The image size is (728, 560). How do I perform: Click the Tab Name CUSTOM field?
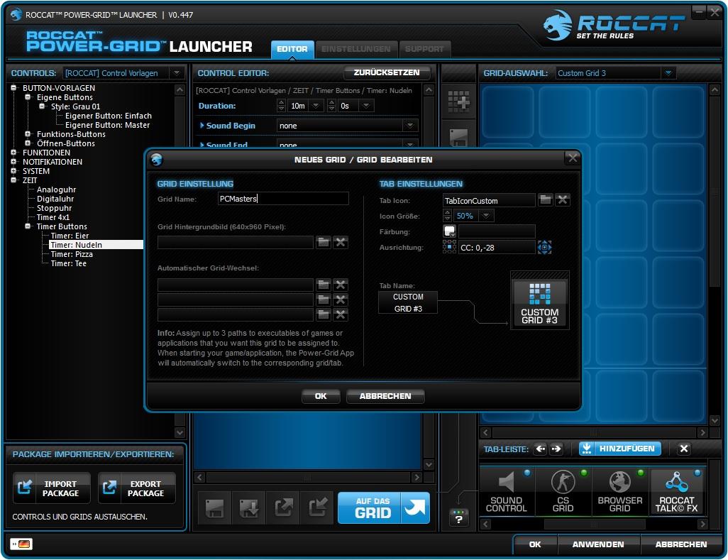[408, 297]
